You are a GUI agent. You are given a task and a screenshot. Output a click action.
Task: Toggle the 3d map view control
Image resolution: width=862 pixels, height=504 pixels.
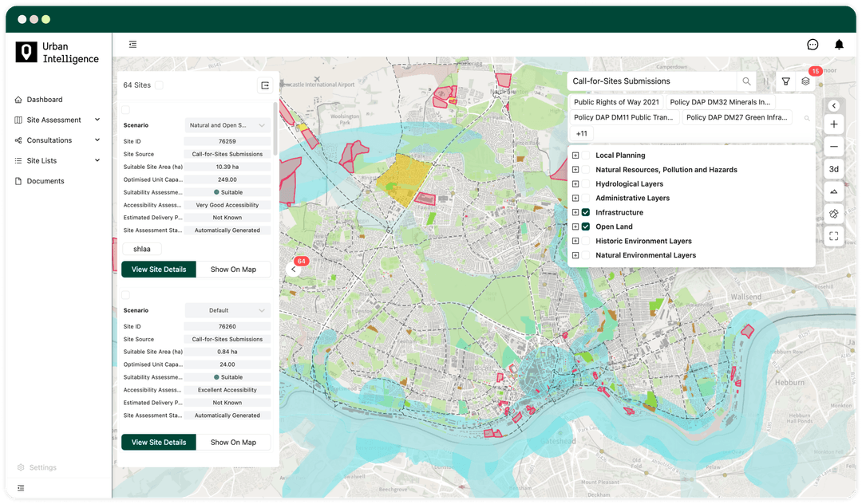click(833, 168)
